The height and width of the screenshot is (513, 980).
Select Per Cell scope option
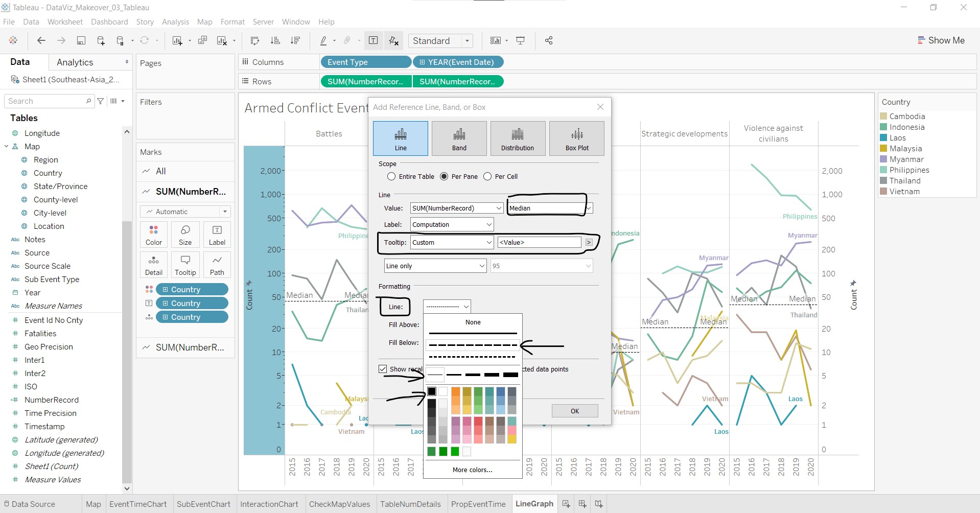(x=487, y=176)
